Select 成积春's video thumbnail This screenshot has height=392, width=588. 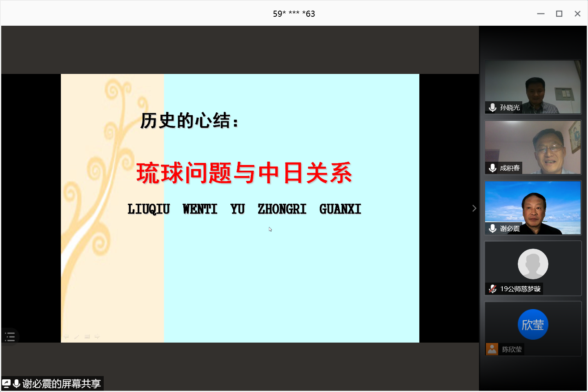(533, 147)
